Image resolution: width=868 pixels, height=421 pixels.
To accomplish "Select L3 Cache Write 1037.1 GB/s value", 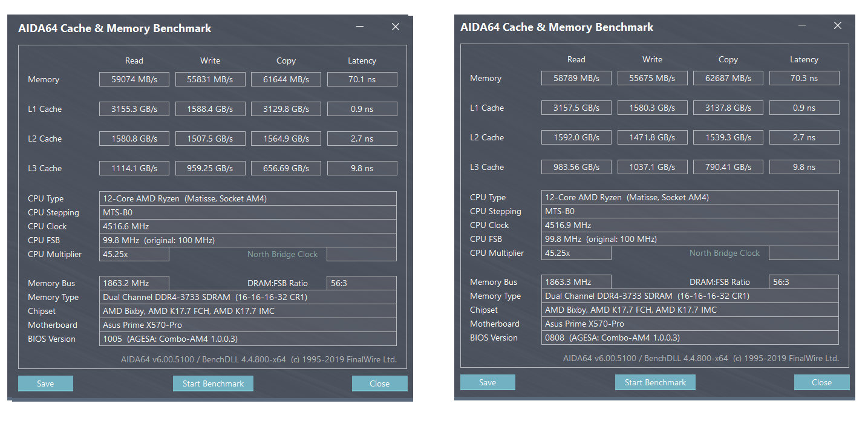I will (653, 167).
